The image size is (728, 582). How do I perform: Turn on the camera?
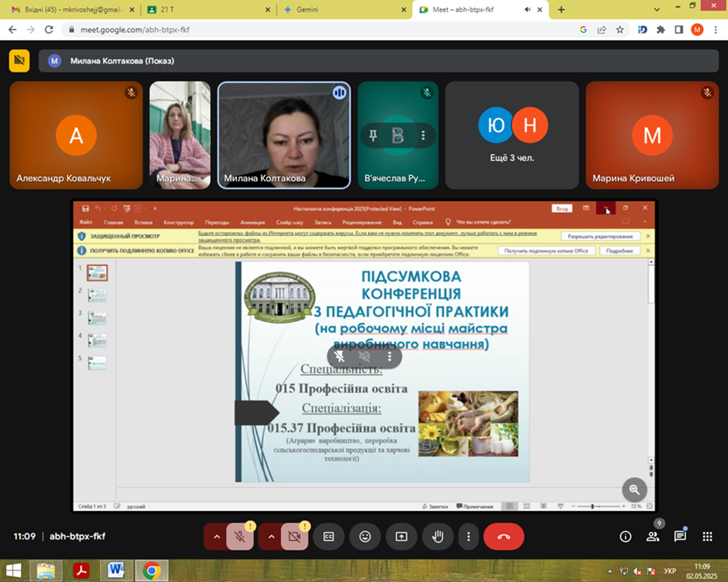(294, 536)
